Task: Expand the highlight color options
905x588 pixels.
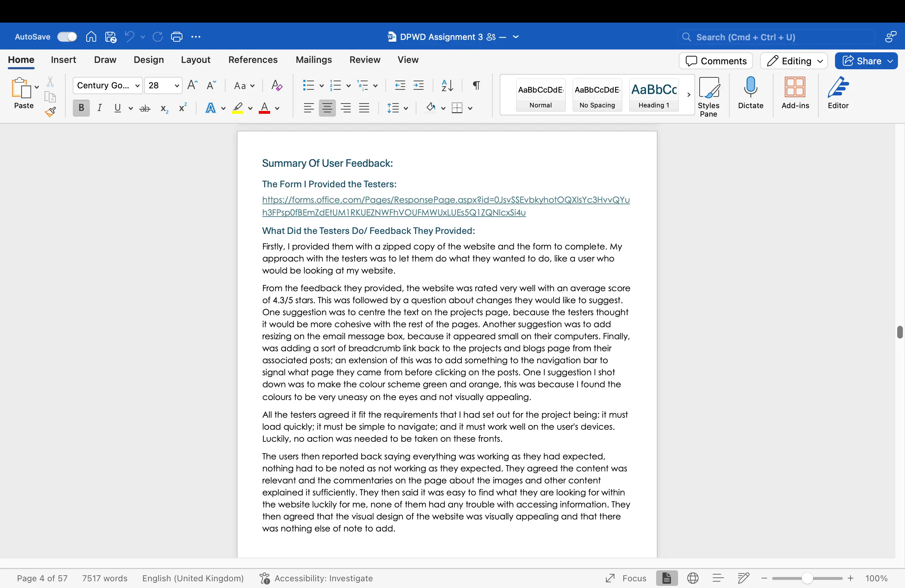Action: point(250,108)
